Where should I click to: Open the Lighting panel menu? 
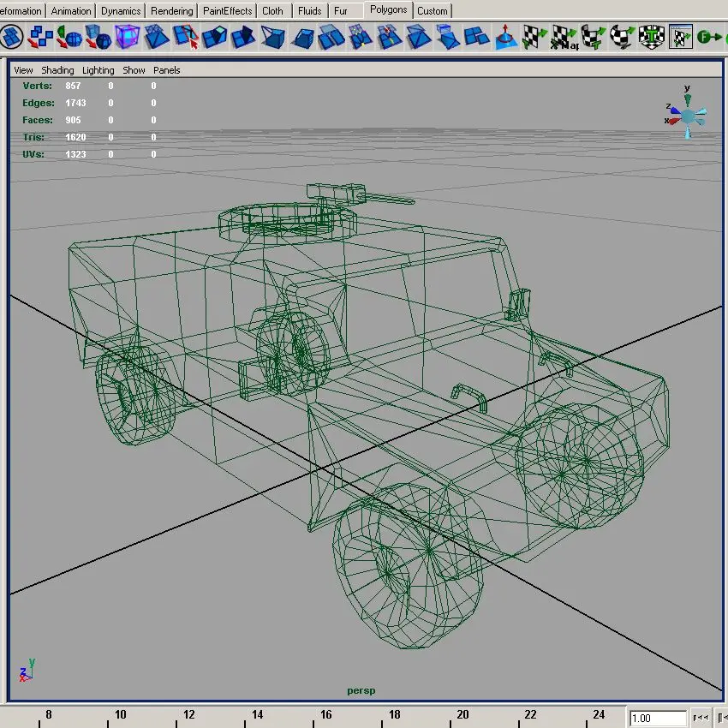pyautogui.click(x=98, y=70)
